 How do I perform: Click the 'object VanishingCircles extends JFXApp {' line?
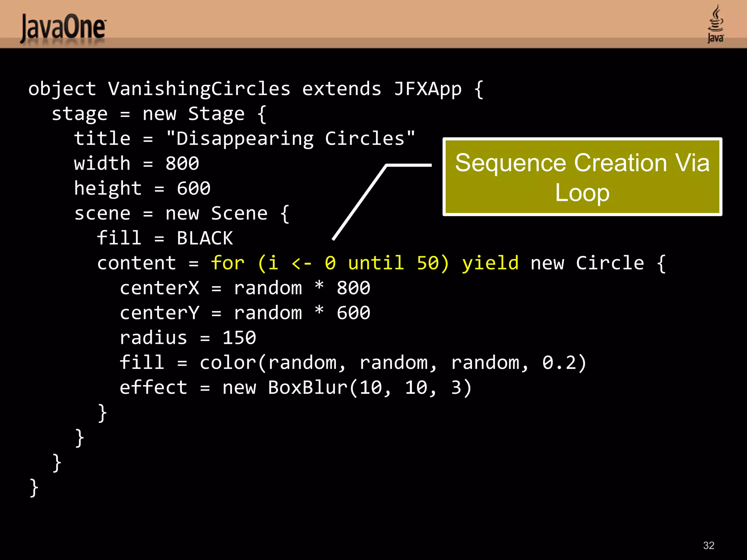256,90
